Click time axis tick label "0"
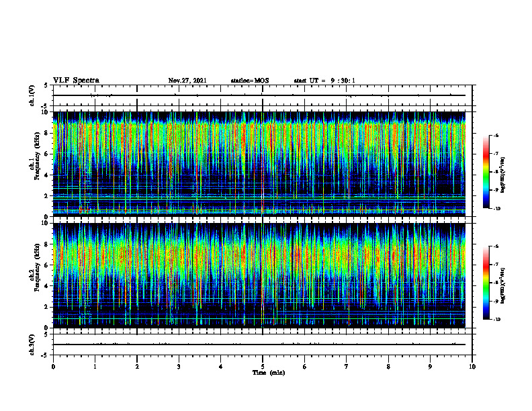The height and width of the screenshot is (411, 532). tap(53, 367)
